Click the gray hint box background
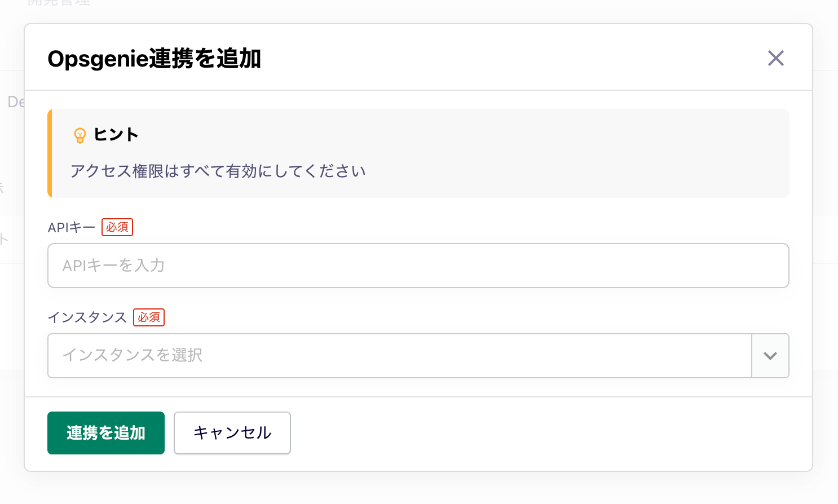The width and height of the screenshot is (838, 504). [x=564, y=153]
